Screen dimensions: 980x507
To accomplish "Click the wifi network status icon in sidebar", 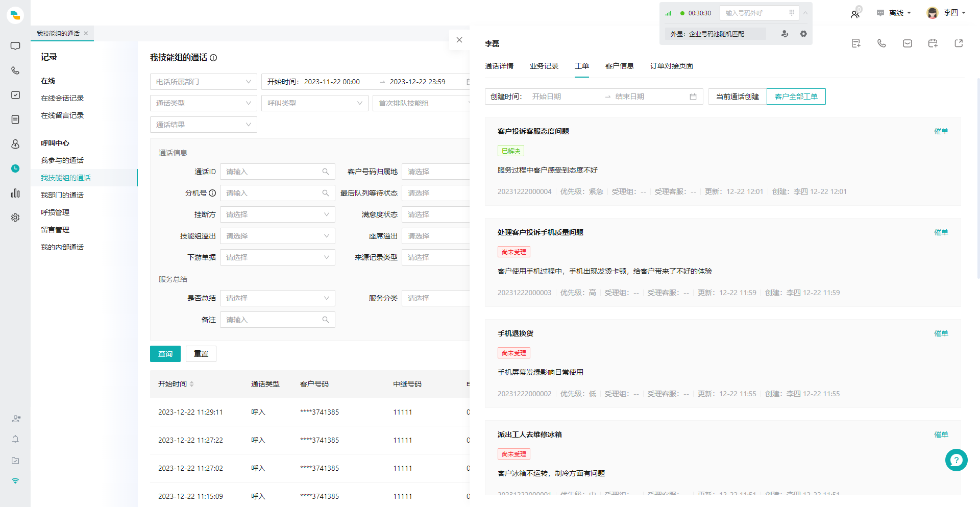I will point(15,481).
